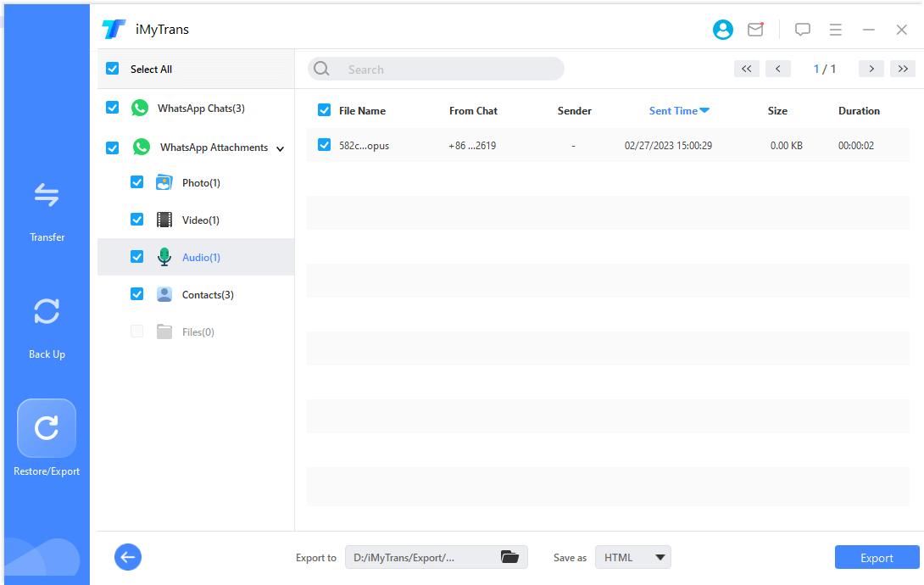Sort by Sent Time using its arrow
924x585 pixels.
705,110
